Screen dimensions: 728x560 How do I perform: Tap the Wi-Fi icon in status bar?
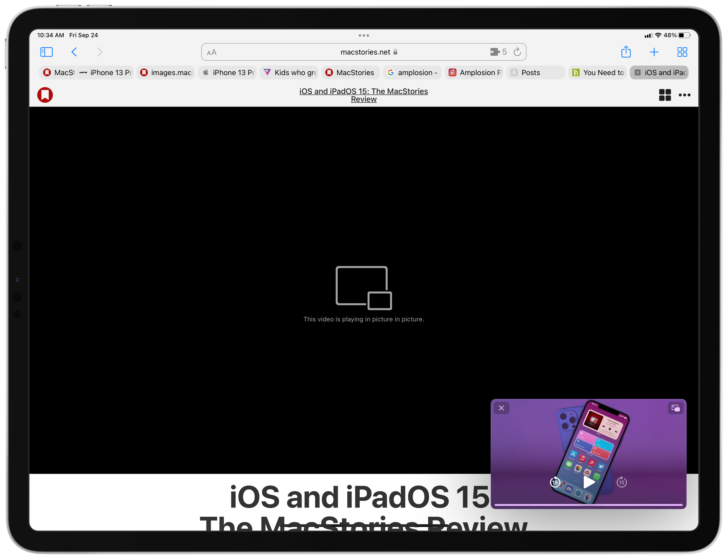tap(658, 35)
